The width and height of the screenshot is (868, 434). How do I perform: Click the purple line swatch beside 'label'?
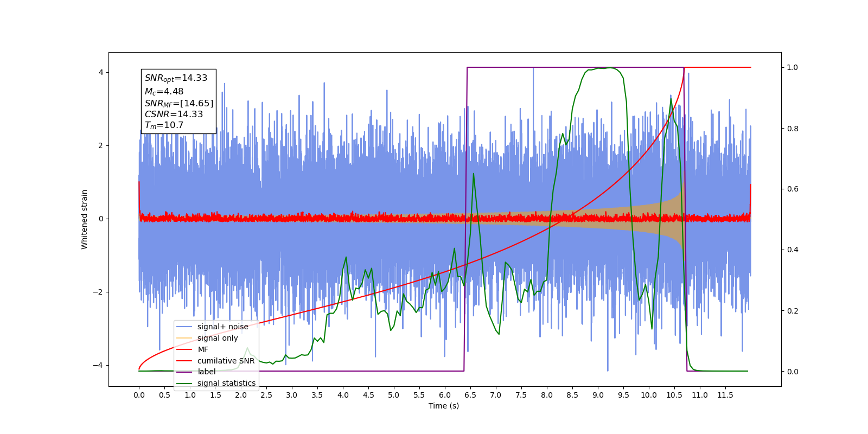[x=184, y=372]
